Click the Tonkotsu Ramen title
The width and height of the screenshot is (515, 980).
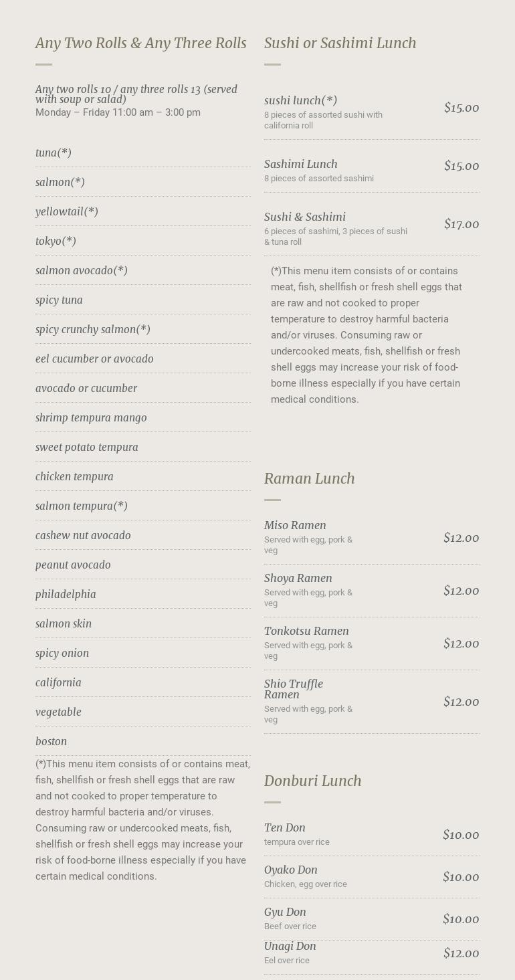click(306, 631)
